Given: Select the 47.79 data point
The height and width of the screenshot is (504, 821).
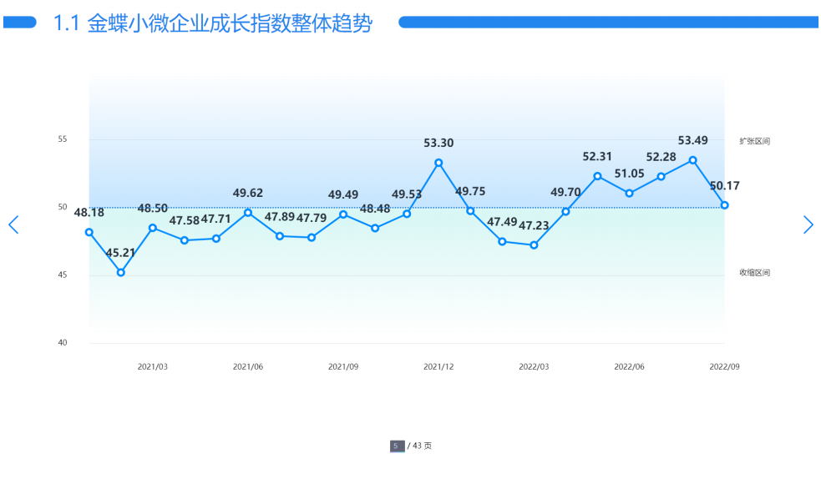Looking at the screenshot, I should tap(312, 238).
